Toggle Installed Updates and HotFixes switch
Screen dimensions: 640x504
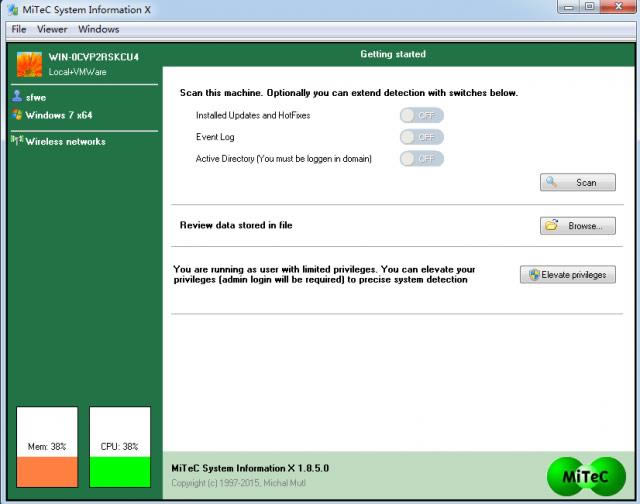click(x=421, y=115)
